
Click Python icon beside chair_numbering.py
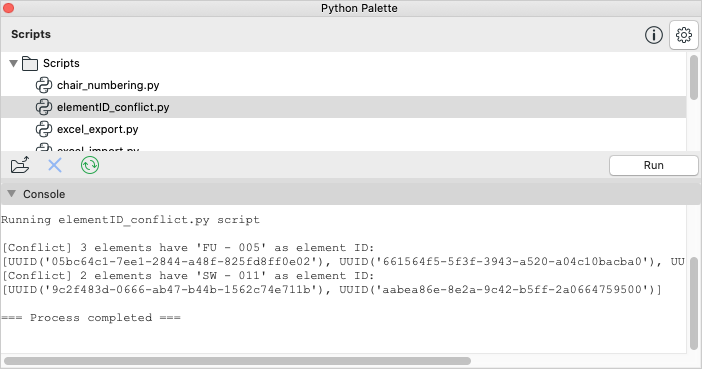pos(44,85)
